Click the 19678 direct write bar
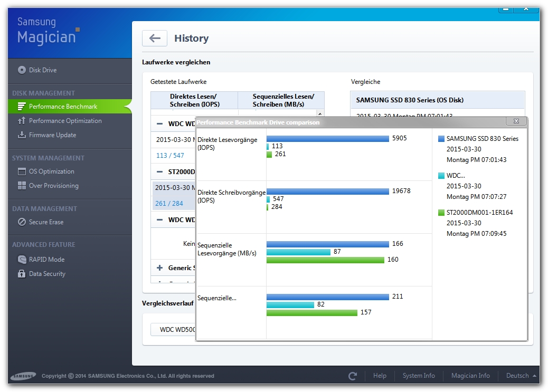 pyautogui.click(x=327, y=192)
